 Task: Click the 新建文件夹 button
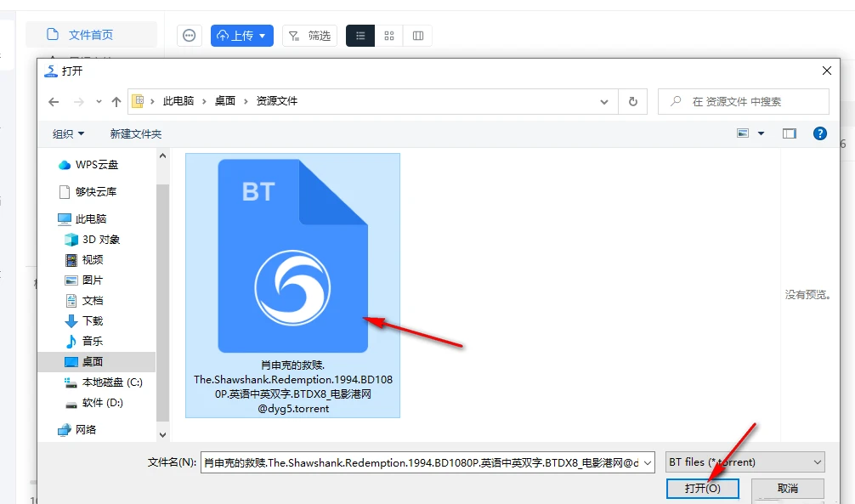[136, 133]
